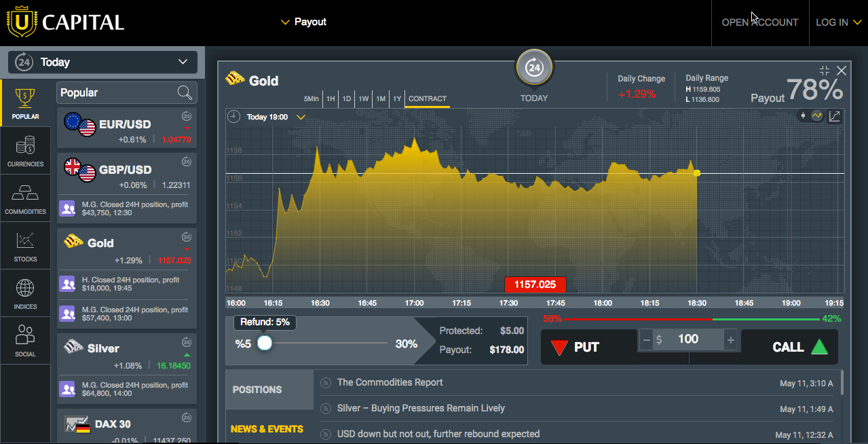Click the 24H icon on EUR/USD card
This screenshot has width=868, height=444.
pos(187,116)
